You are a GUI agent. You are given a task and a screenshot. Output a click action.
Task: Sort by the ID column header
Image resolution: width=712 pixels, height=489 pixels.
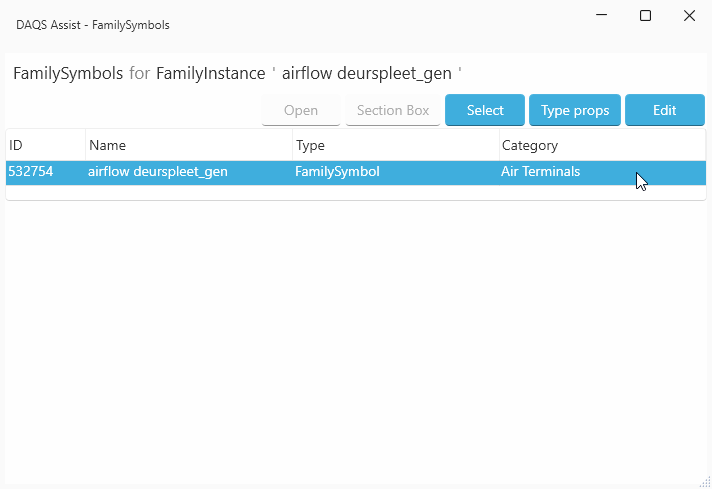click(x=45, y=145)
